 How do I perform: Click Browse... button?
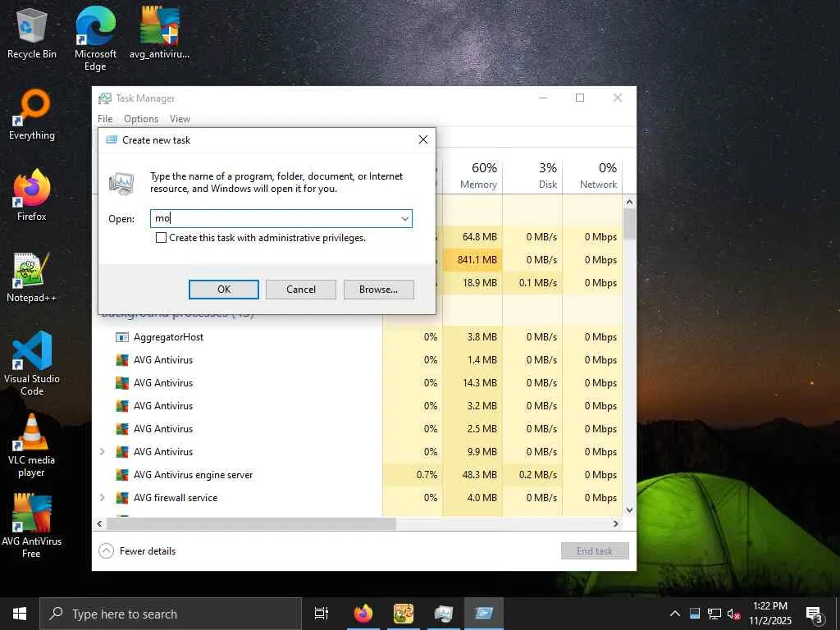pyautogui.click(x=379, y=290)
